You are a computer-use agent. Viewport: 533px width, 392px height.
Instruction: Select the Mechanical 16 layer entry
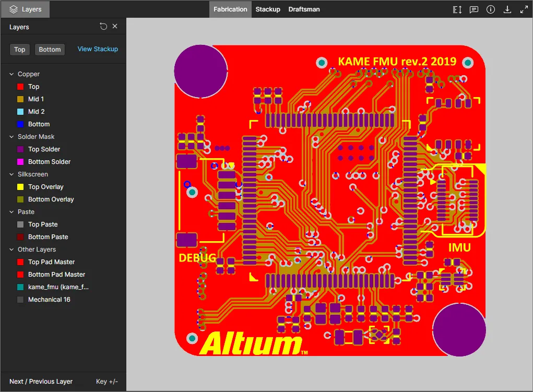(x=49, y=300)
